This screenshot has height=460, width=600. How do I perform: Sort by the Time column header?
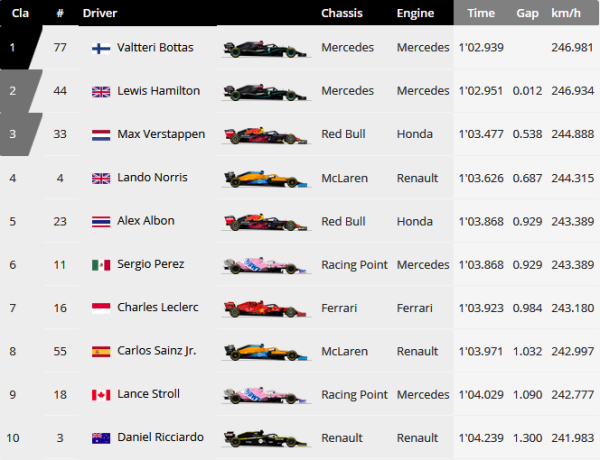tap(481, 13)
